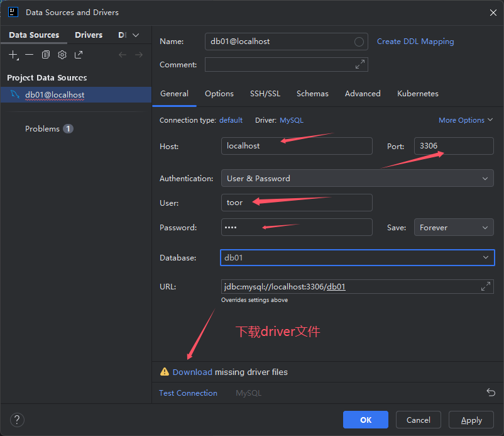Open help with question mark button
The width and height of the screenshot is (504, 436).
tap(17, 420)
